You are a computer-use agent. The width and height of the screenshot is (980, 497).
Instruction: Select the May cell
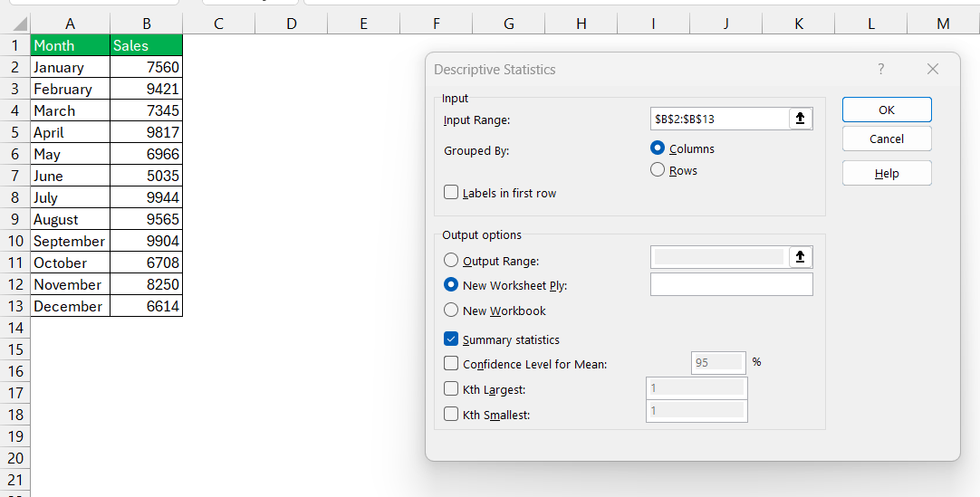70,154
